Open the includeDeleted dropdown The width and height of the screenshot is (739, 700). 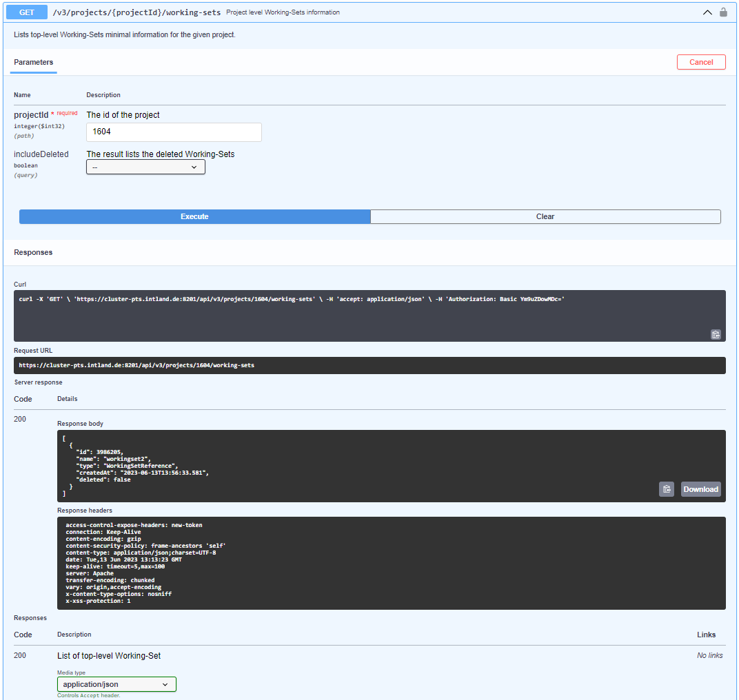tap(145, 167)
